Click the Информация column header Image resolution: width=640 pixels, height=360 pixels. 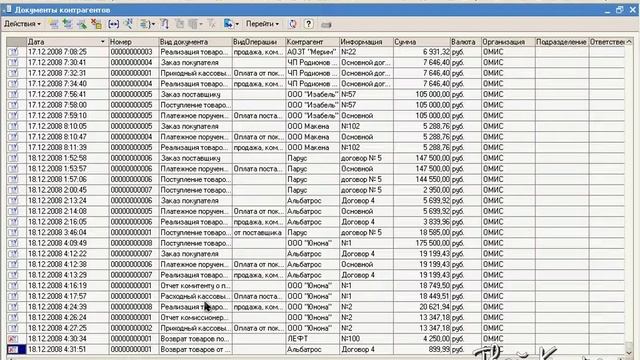coord(366,42)
